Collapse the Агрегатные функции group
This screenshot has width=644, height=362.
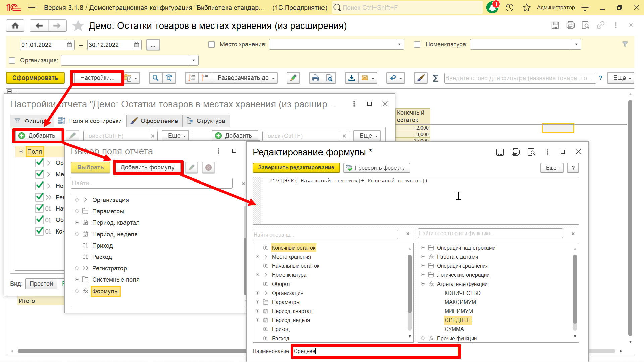(423, 284)
